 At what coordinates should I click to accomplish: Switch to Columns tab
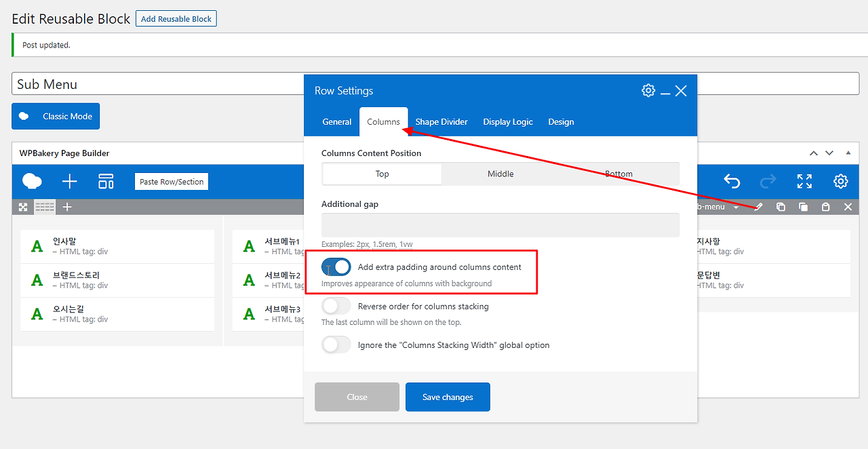tap(384, 122)
